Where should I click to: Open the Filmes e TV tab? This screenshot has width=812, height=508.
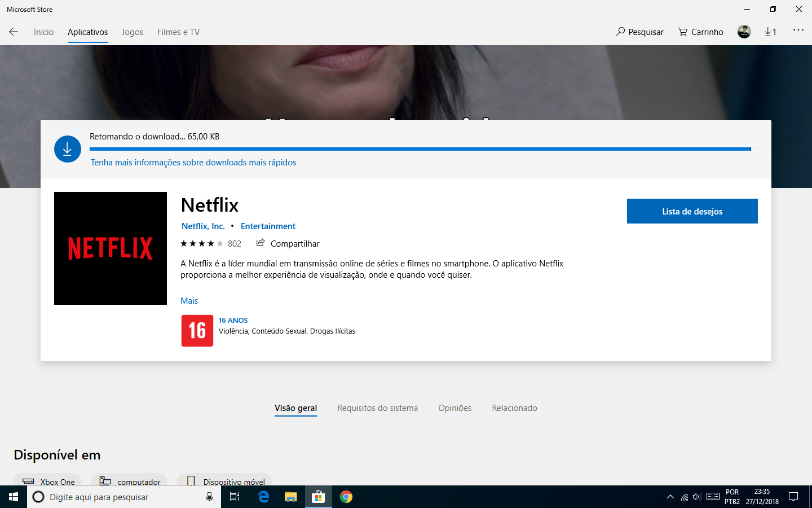pos(178,32)
